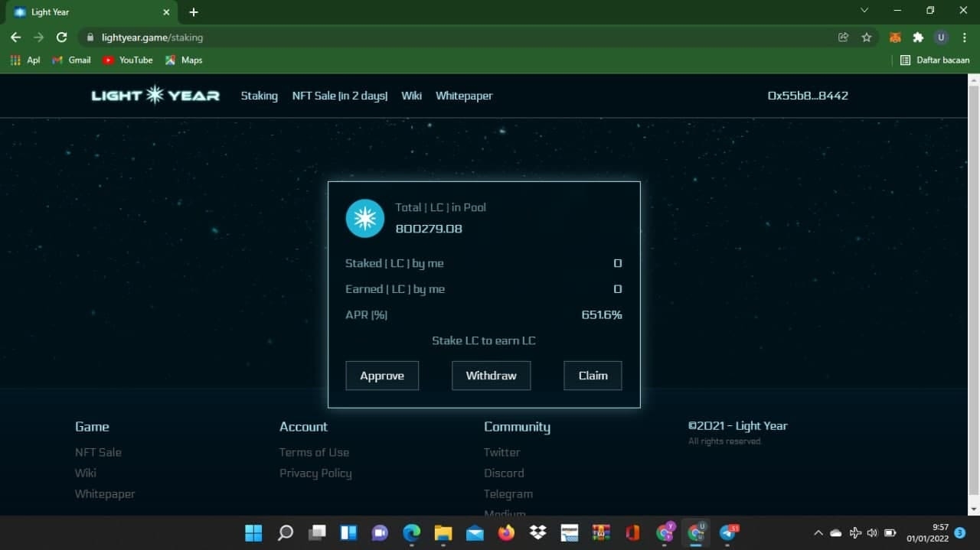
Task: Click the Light Year logo in header
Action: click(x=155, y=96)
